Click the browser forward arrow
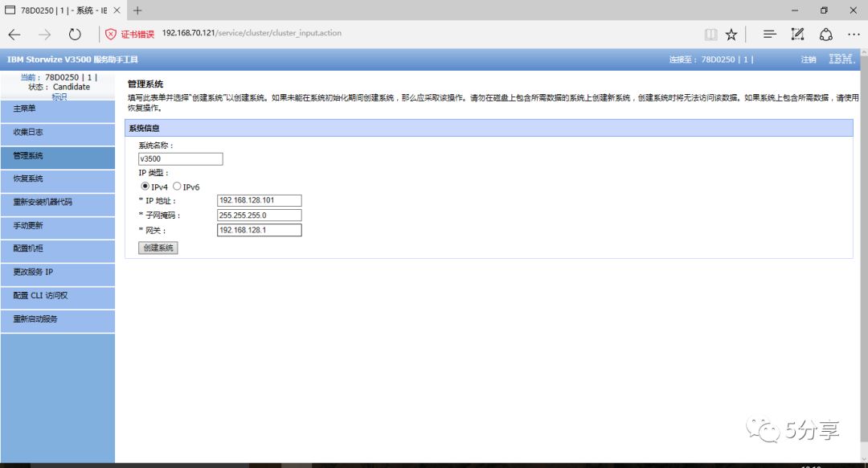The height and width of the screenshot is (468, 868). tap(44, 35)
